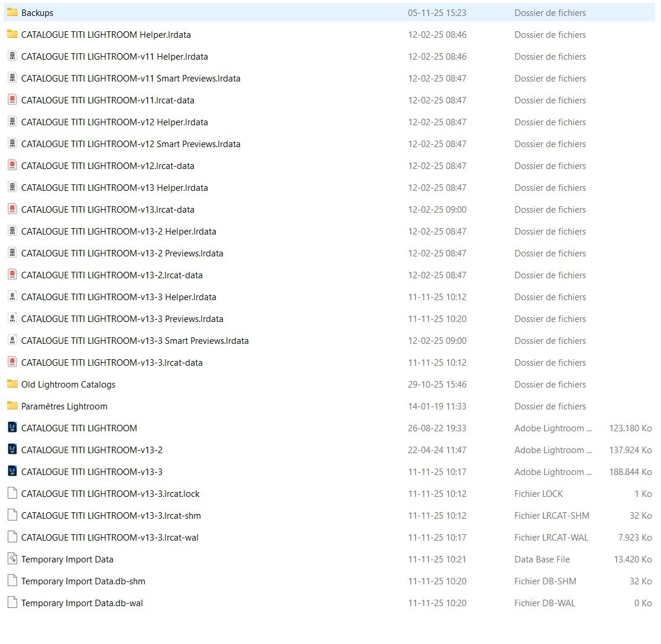Image resolution: width=661 pixels, height=644 pixels.
Task: Click icon of v13-3 Previews.lrdata
Action: [x=12, y=319]
